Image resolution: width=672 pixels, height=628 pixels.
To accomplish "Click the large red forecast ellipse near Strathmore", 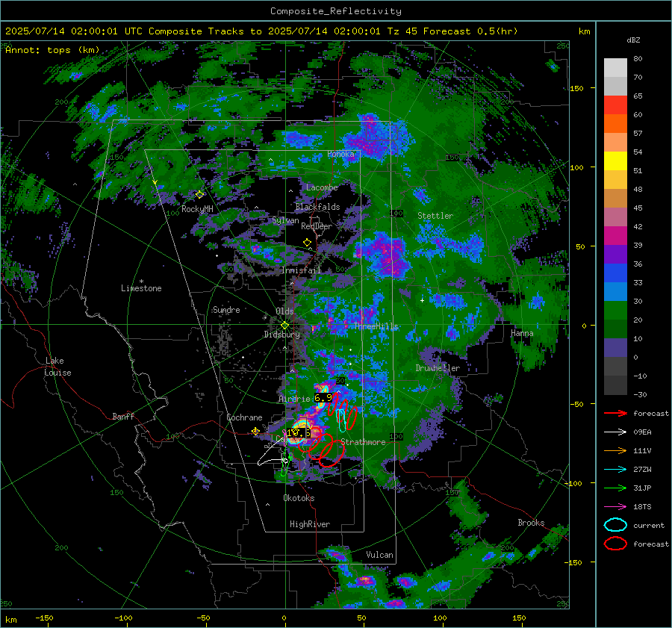I will click(x=332, y=455).
